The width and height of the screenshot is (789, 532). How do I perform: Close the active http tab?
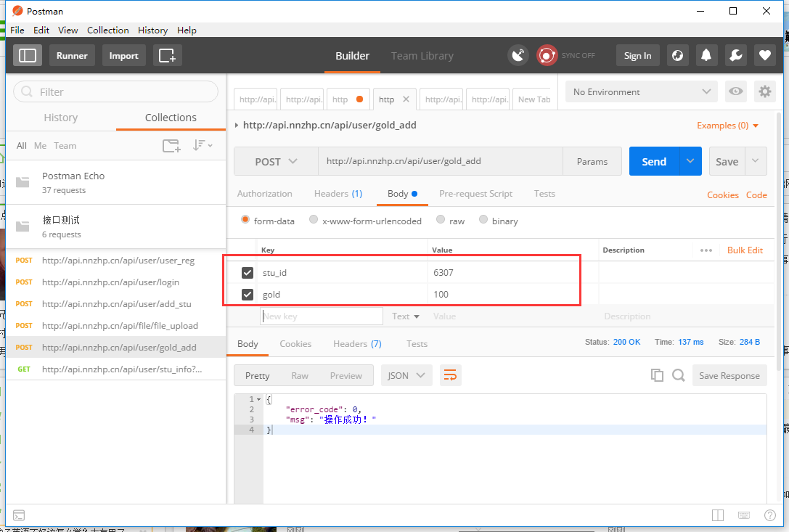(x=406, y=99)
